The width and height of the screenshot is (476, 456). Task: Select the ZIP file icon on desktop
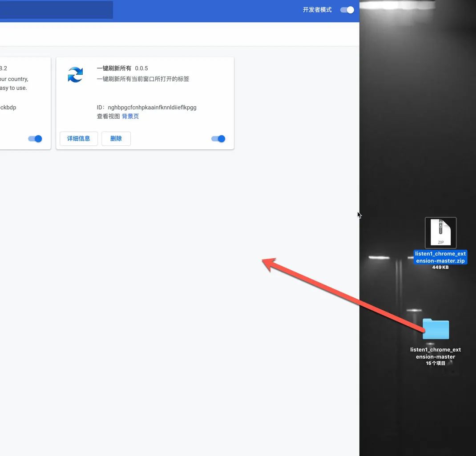[440, 233]
